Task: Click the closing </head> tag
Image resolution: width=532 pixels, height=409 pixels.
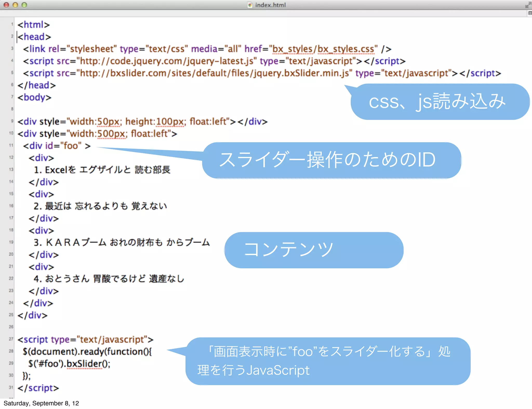Action: tap(37, 85)
